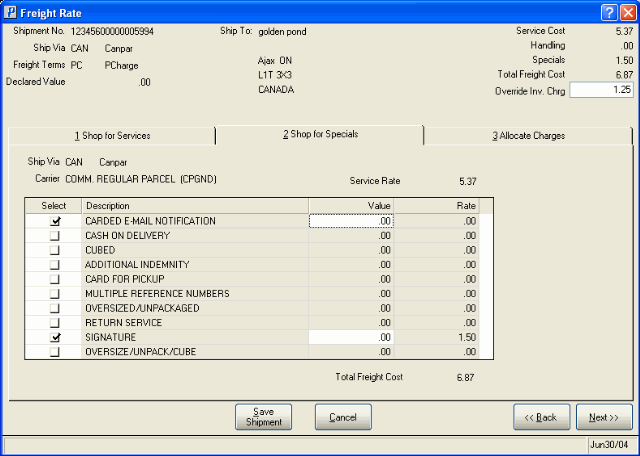This screenshot has height=456, width=640.
Task: Click the Freight Rate title bar app icon
Action: click(x=10, y=13)
